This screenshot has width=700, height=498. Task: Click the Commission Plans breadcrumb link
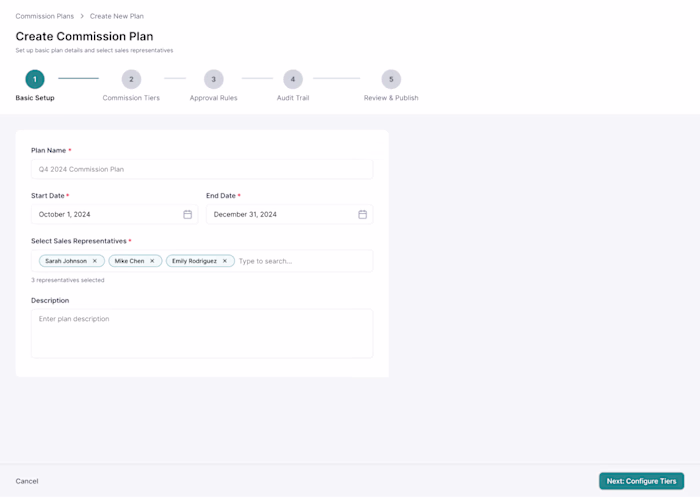[x=45, y=16]
